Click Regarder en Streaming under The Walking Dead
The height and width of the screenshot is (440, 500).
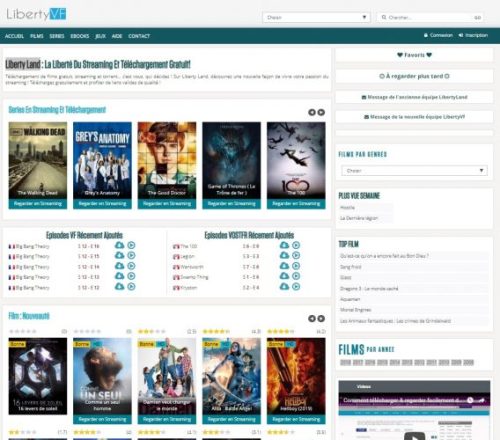pos(38,204)
